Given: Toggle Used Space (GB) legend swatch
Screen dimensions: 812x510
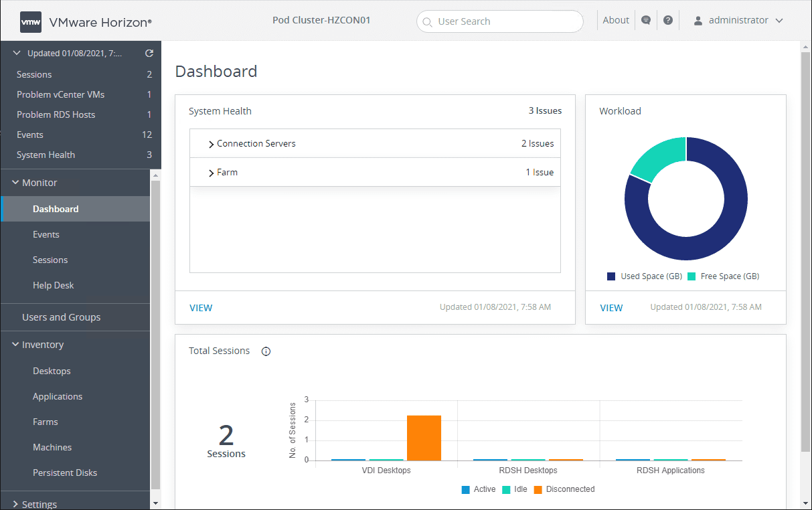Looking at the screenshot, I should point(611,276).
